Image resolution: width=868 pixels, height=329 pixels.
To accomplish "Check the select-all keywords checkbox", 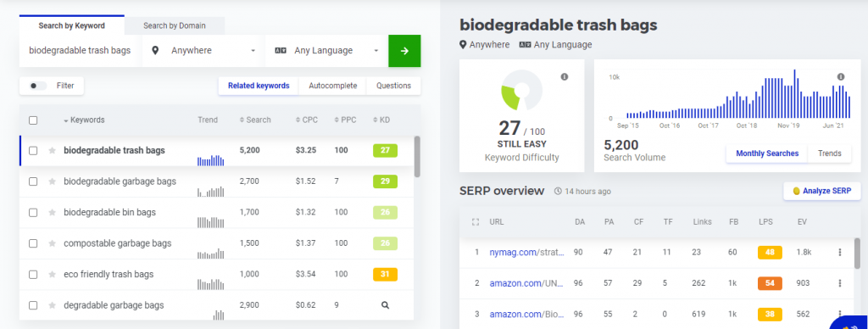I will 33,120.
